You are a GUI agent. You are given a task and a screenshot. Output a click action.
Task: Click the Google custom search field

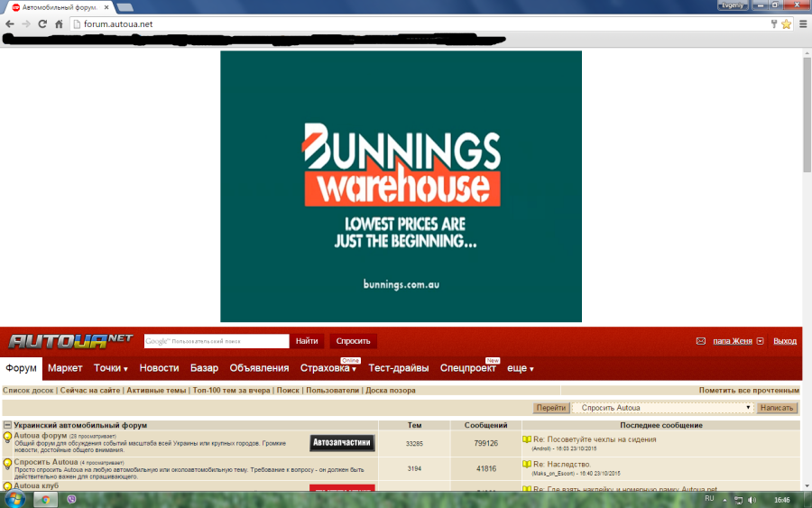click(x=216, y=341)
